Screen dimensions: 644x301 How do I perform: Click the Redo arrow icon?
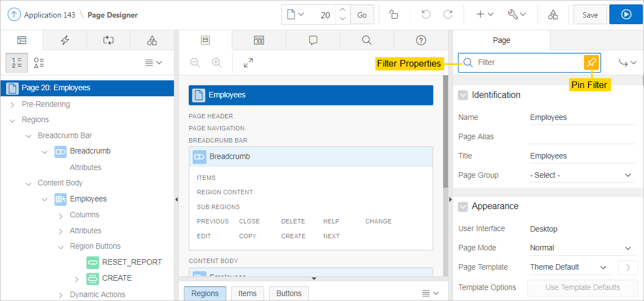(448, 15)
